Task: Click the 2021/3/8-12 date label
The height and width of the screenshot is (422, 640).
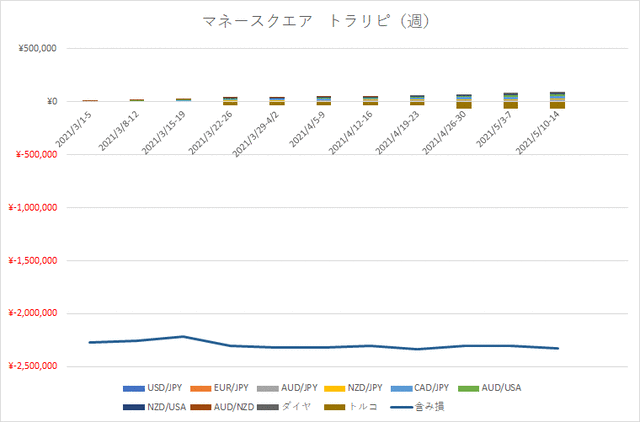Action: pyautogui.click(x=119, y=131)
